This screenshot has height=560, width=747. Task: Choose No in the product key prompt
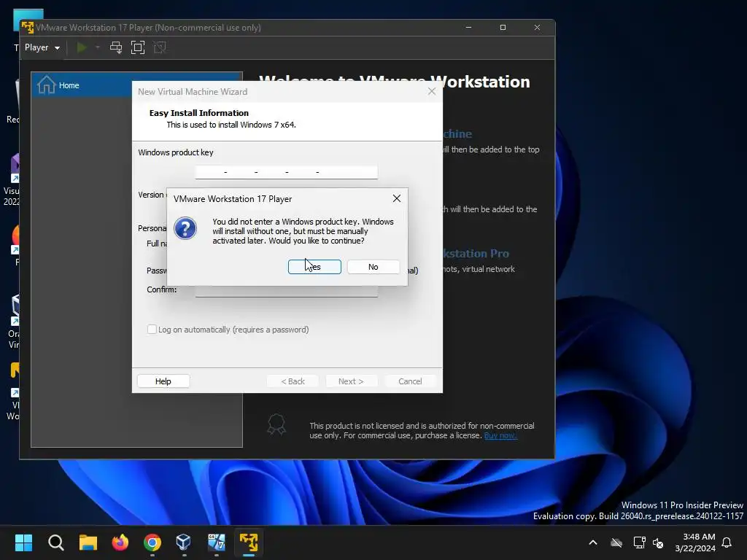point(373,267)
